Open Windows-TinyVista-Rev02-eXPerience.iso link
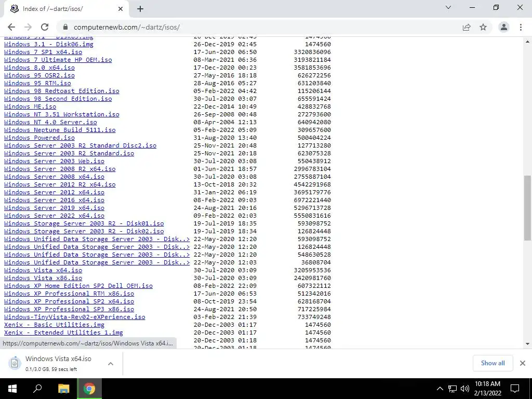 pos(75,317)
